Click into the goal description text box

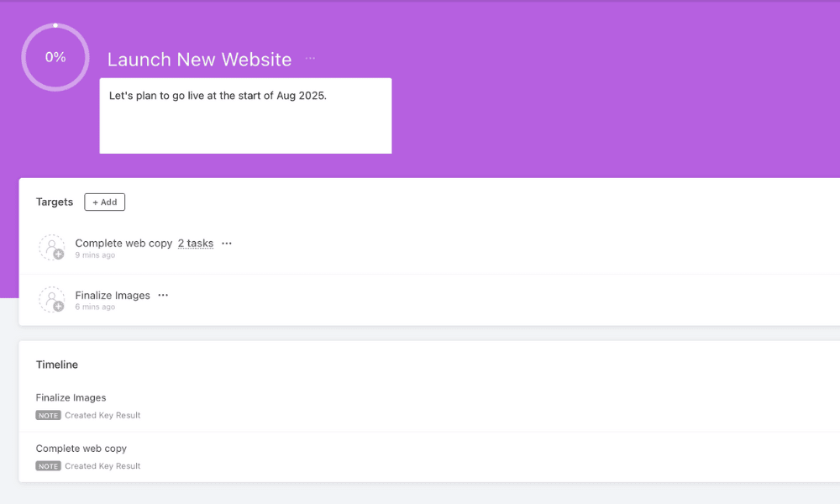click(245, 116)
